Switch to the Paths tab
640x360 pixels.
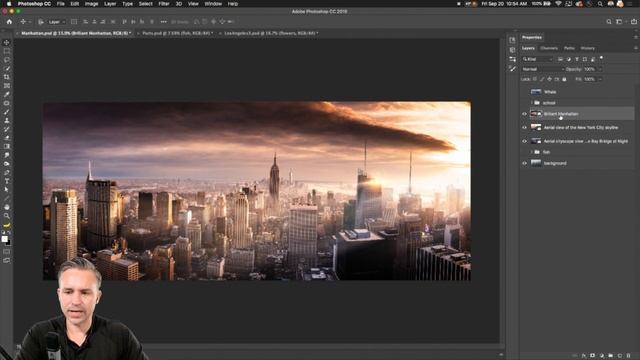click(x=569, y=48)
